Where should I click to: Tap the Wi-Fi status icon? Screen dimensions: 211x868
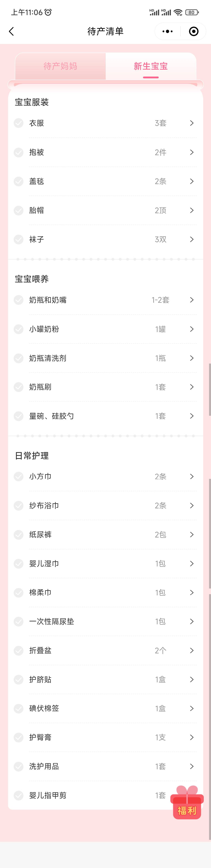pos(178,13)
